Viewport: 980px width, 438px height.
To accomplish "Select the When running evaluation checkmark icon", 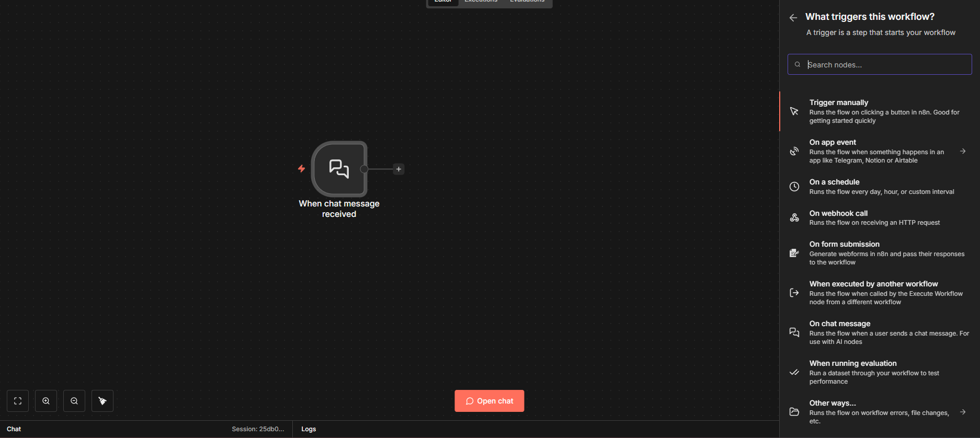I will [x=794, y=372].
